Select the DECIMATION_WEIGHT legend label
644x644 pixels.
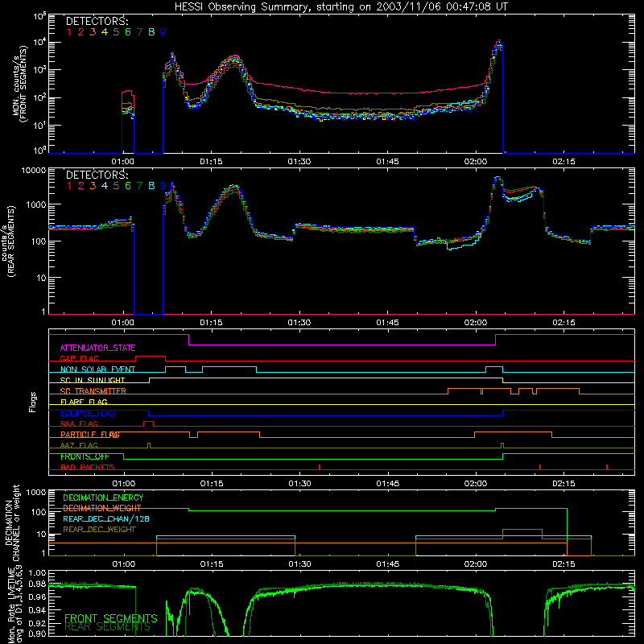tap(102, 508)
